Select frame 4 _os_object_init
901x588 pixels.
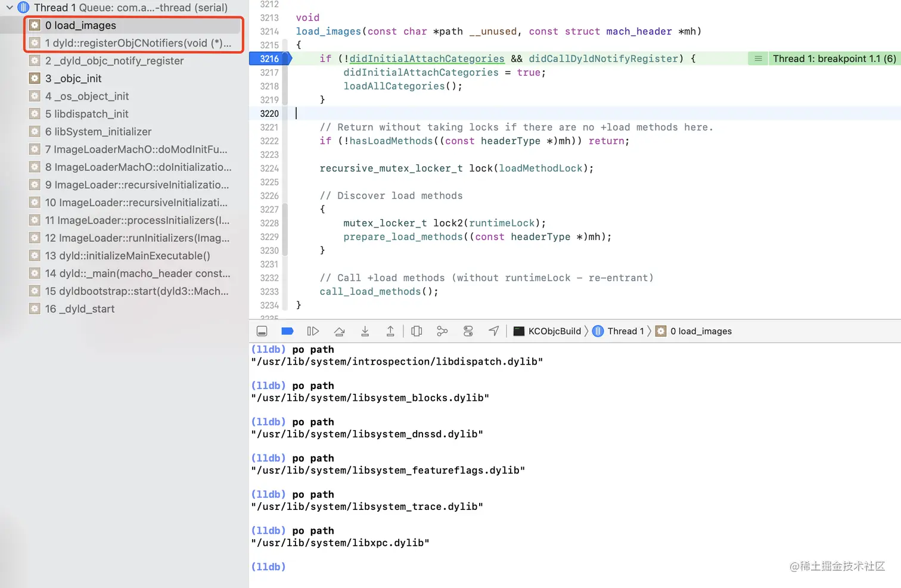pyautogui.click(x=124, y=96)
